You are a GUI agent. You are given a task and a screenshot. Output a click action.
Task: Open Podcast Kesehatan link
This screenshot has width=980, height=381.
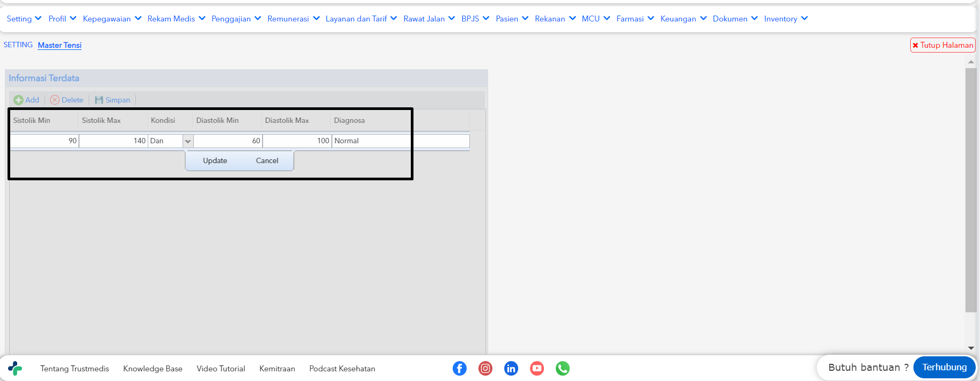342,369
